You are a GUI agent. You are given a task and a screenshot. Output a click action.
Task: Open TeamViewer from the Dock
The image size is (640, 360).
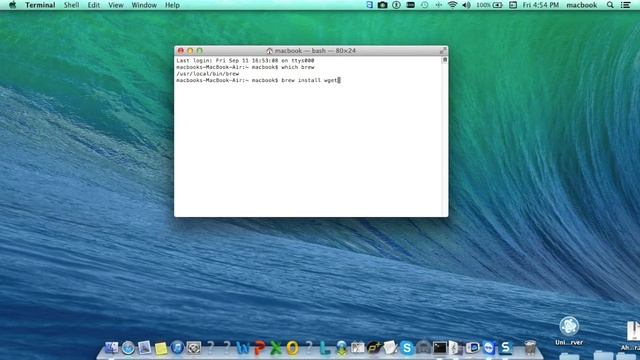pos(489,348)
